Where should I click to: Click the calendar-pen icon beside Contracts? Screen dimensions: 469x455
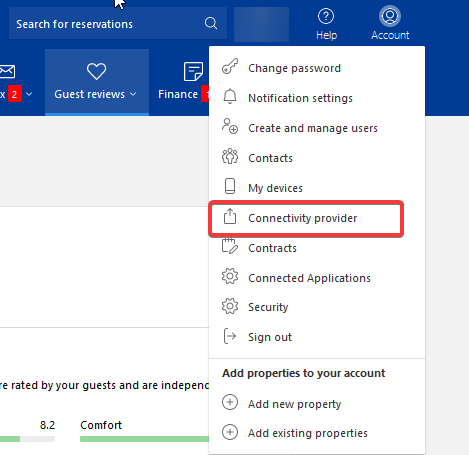(230, 246)
